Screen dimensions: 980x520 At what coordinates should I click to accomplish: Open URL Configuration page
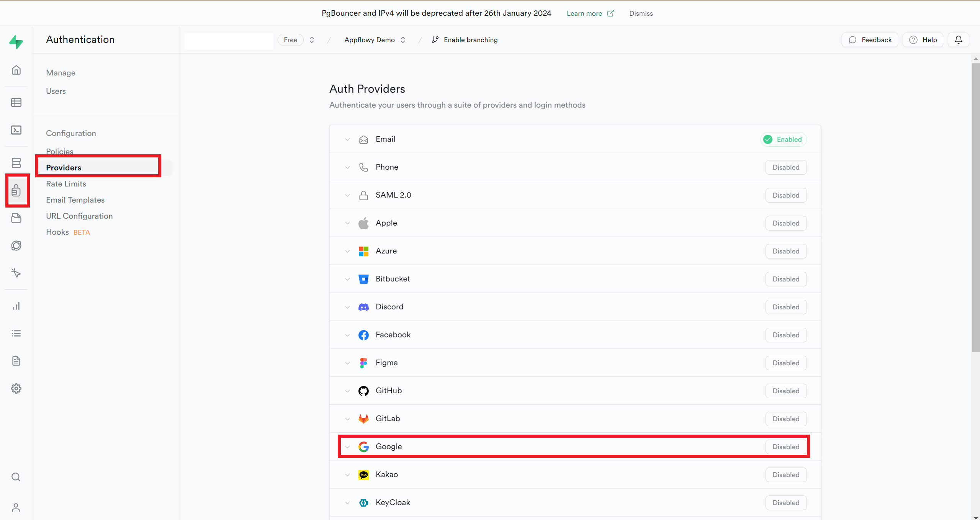[79, 216]
